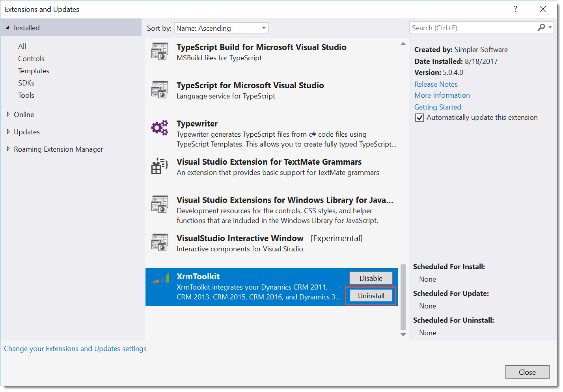Screen dimensions: 563x392
Task: Select the Controls filter
Action: [x=31, y=58]
